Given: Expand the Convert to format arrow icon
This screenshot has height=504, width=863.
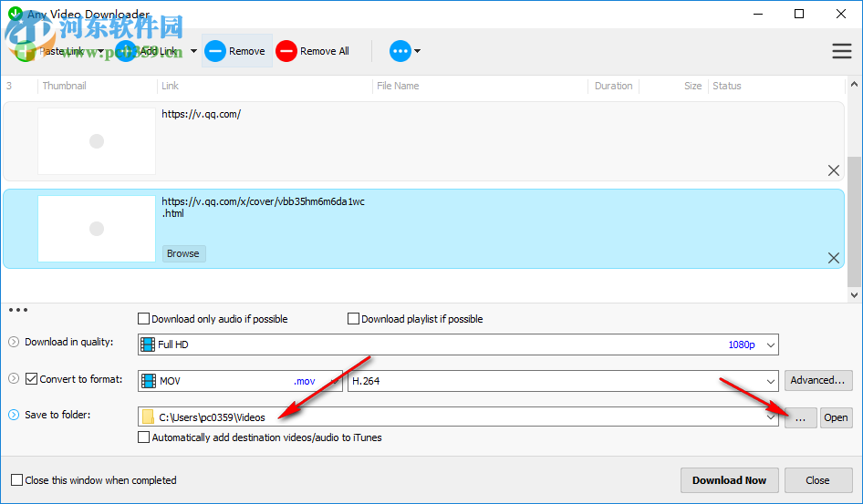Looking at the screenshot, I should click(x=14, y=379).
